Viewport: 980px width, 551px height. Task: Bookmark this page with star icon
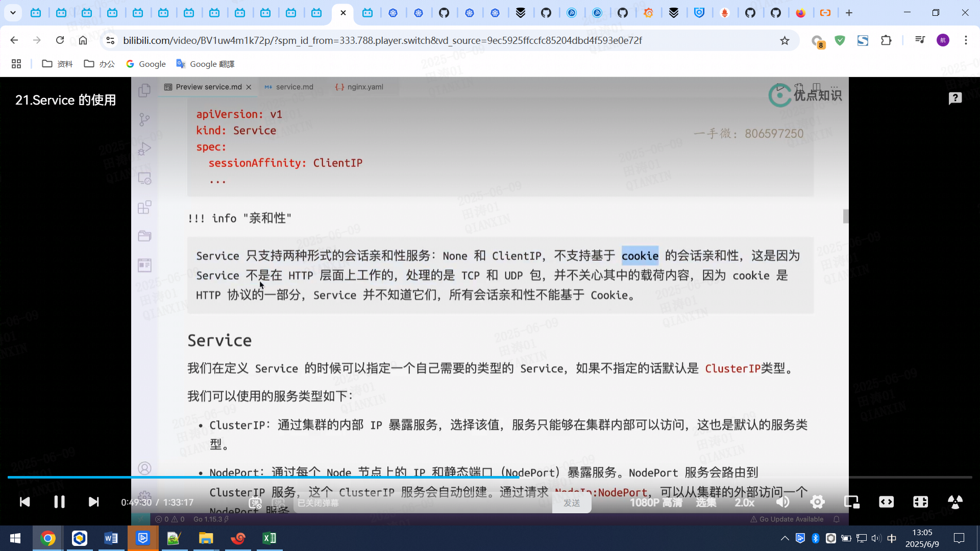785,40
